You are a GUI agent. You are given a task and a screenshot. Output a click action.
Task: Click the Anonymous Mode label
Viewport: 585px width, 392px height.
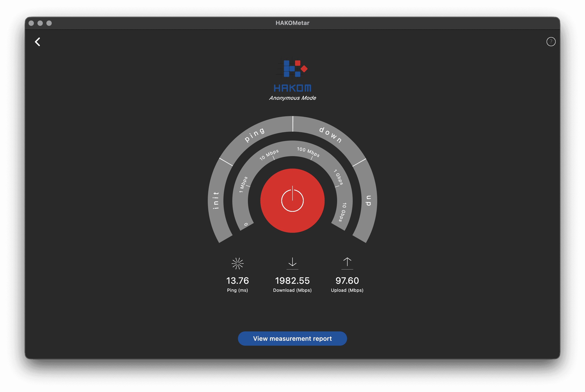292,98
